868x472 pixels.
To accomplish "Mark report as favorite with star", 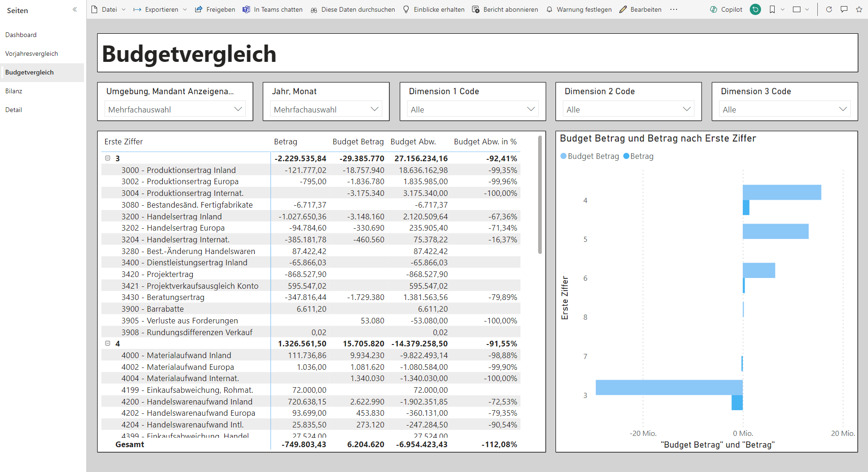I will tap(859, 9).
